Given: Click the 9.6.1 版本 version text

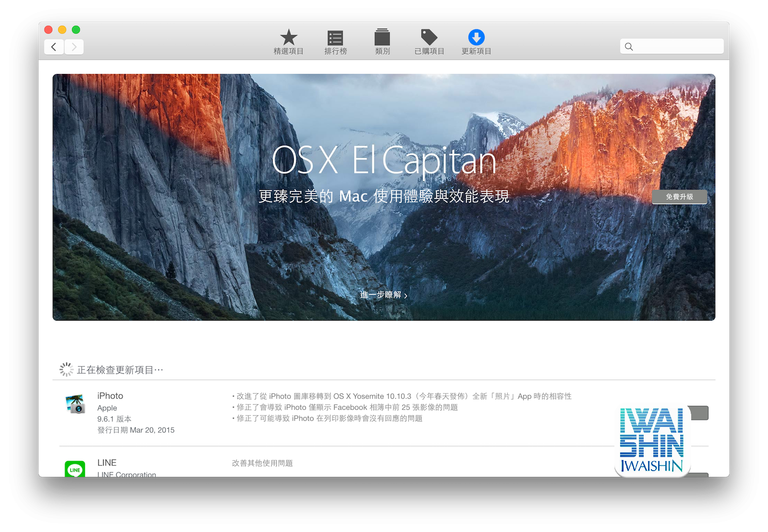Looking at the screenshot, I should [x=114, y=419].
